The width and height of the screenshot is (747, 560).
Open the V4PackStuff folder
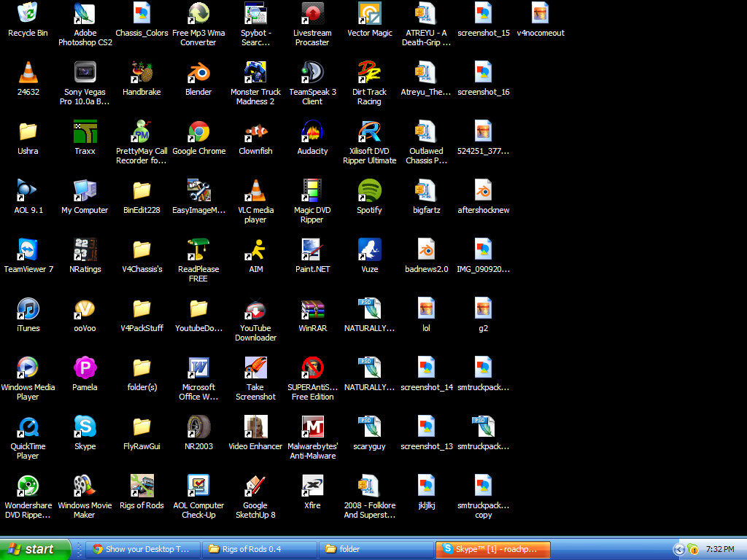click(x=142, y=308)
